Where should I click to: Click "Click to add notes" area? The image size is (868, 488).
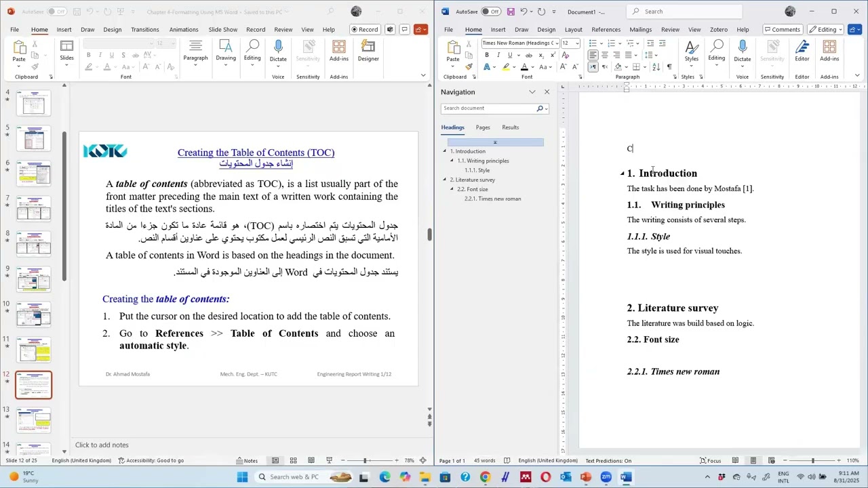[102, 445]
